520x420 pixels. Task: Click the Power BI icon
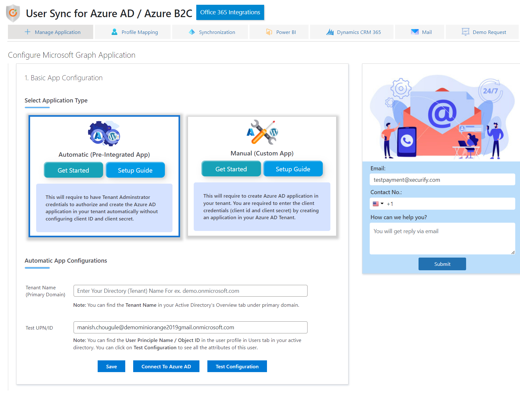tap(269, 32)
